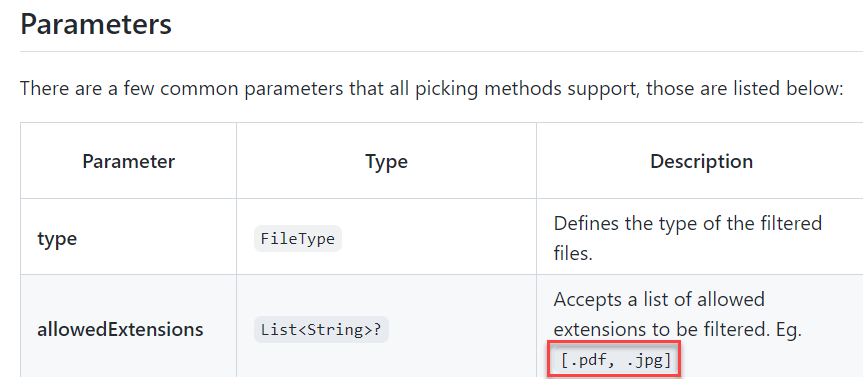Click the 'Defines the type of the filtered' text
The height and width of the screenshot is (379, 863).
687,223
